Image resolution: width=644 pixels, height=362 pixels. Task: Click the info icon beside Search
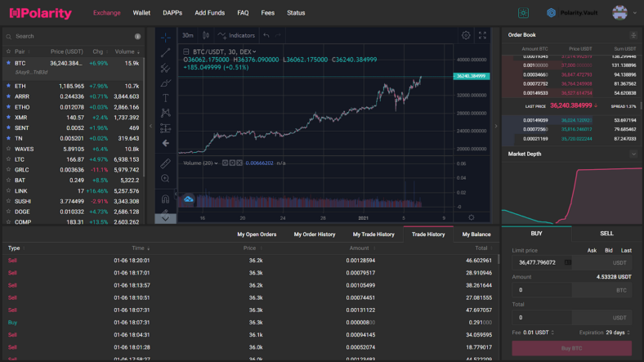[x=137, y=37]
